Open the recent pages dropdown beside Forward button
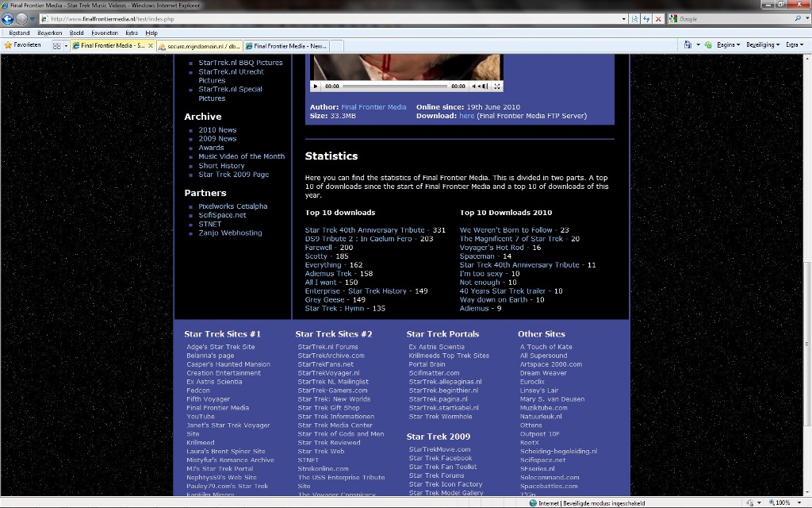This screenshot has height=508, width=812. pyautogui.click(x=32, y=19)
